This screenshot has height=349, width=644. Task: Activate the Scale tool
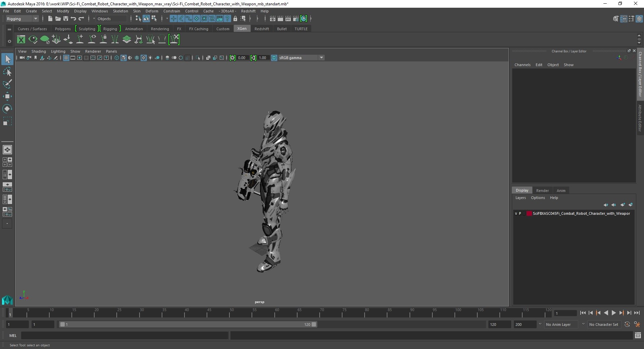click(7, 121)
